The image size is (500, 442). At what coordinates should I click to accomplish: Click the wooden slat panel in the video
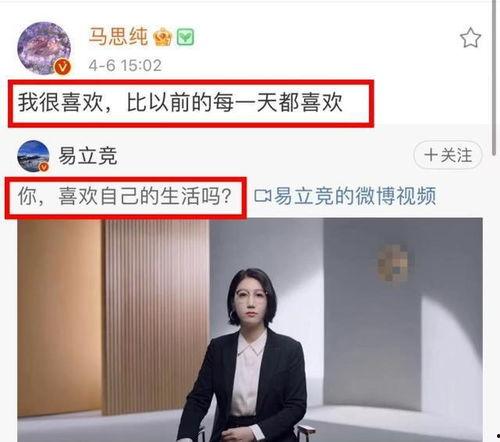(157, 317)
